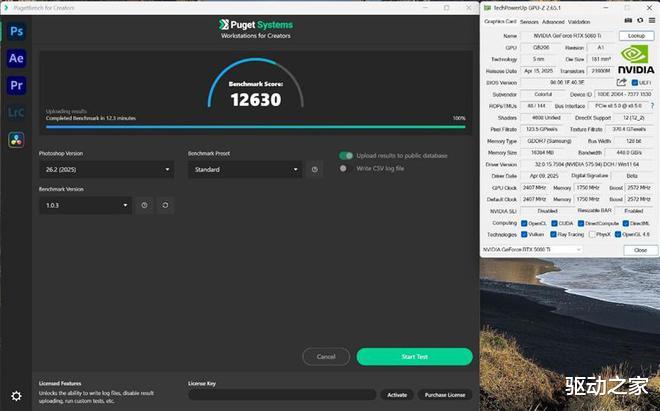Click the GPU-Z refresh icon
The width and height of the screenshot is (660, 411).
(640, 21)
